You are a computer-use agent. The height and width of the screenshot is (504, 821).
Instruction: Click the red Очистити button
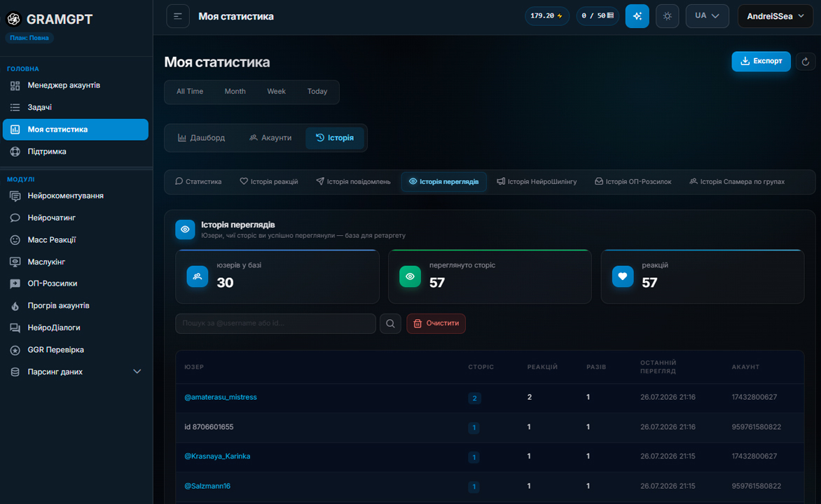click(436, 323)
